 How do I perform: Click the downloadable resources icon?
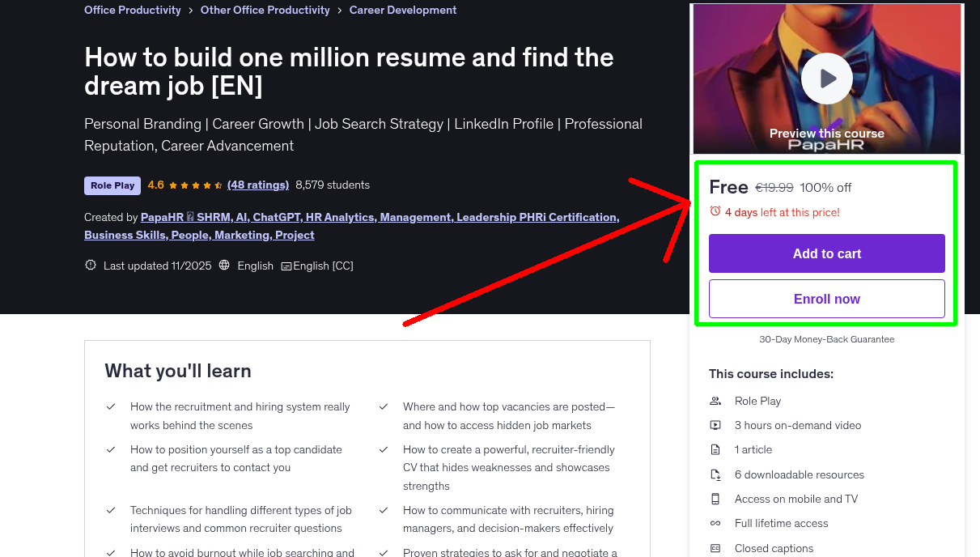[x=715, y=474]
